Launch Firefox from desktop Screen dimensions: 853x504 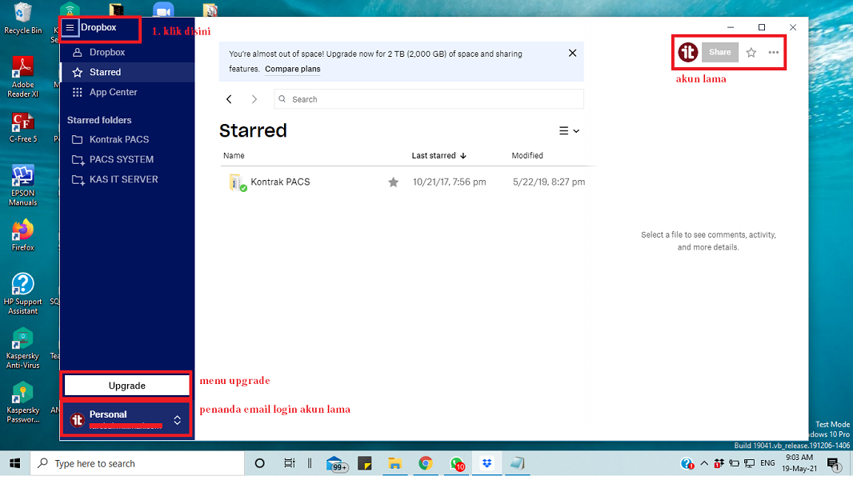pos(23,235)
